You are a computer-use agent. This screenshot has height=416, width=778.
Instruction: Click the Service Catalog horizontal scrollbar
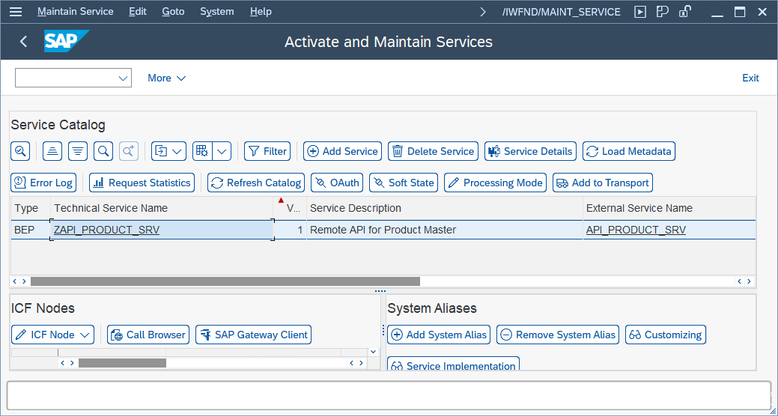pyautogui.click(x=225, y=281)
